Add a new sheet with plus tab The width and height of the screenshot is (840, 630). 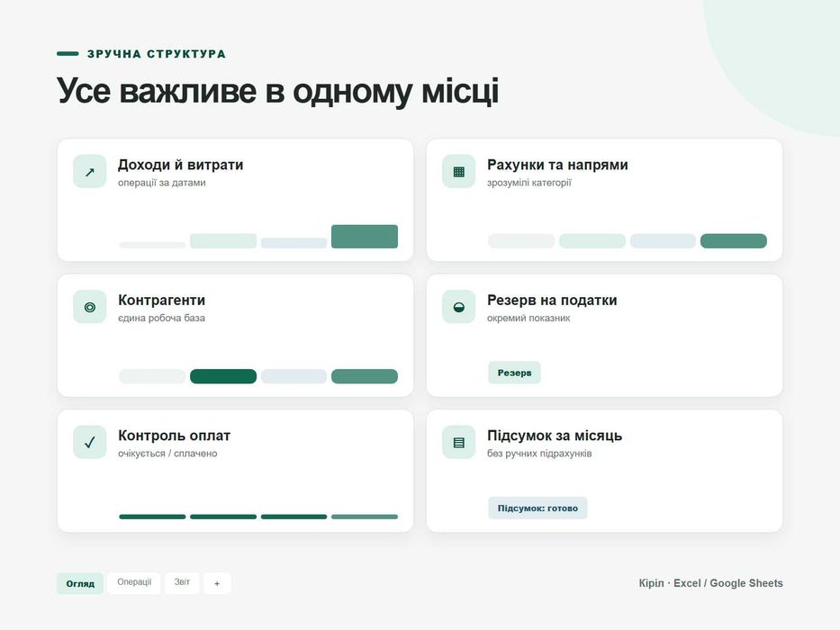click(x=217, y=583)
